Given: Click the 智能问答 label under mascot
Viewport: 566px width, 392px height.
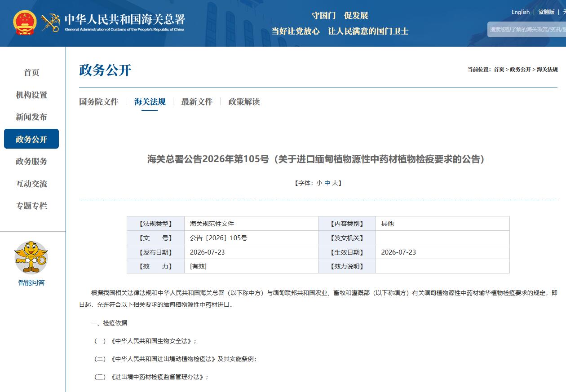Looking at the screenshot, I should pos(31,282).
